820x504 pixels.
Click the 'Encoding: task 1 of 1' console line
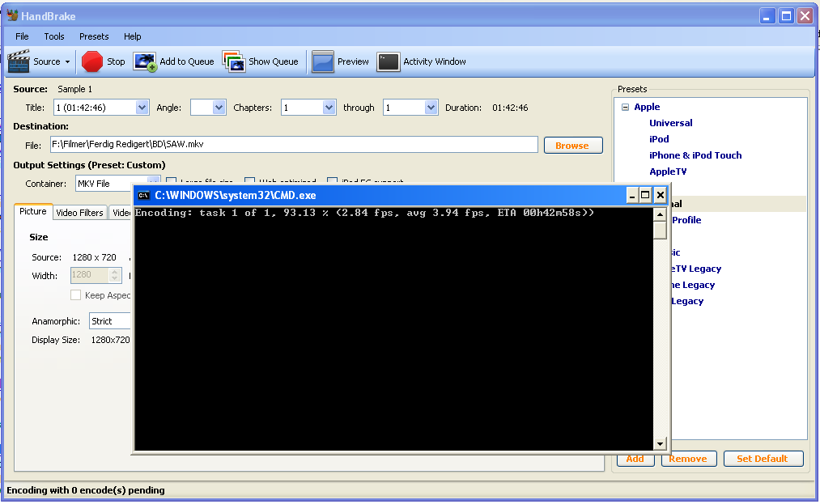pos(364,213)
